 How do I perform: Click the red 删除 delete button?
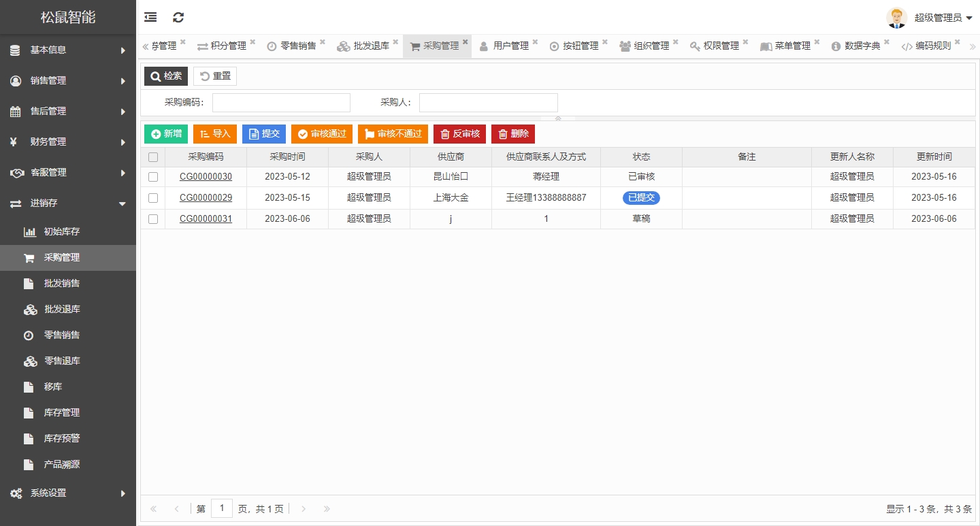click(513, 134)
